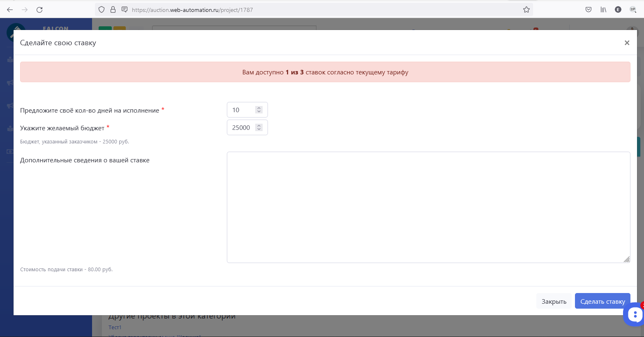Click the additional bid details text area

[x=428, y=207]
